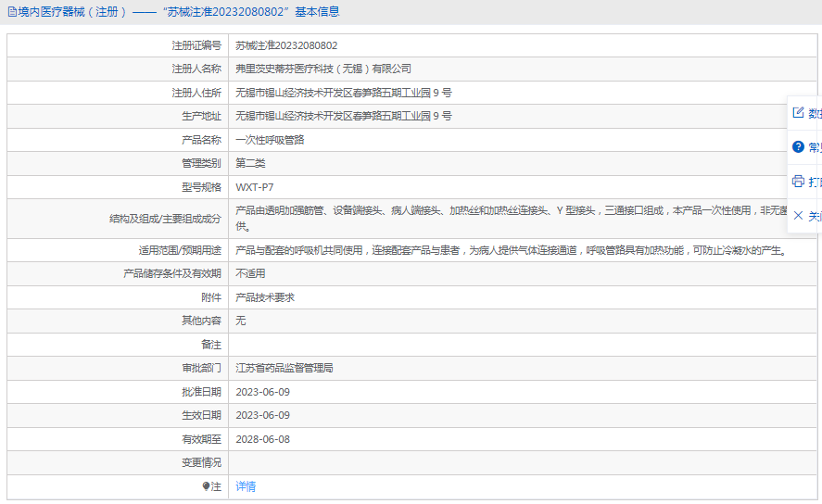Click the X close icon in the side panel
Image resolution: width=822 pixels, height=504 pixels.
click(798, 215)
